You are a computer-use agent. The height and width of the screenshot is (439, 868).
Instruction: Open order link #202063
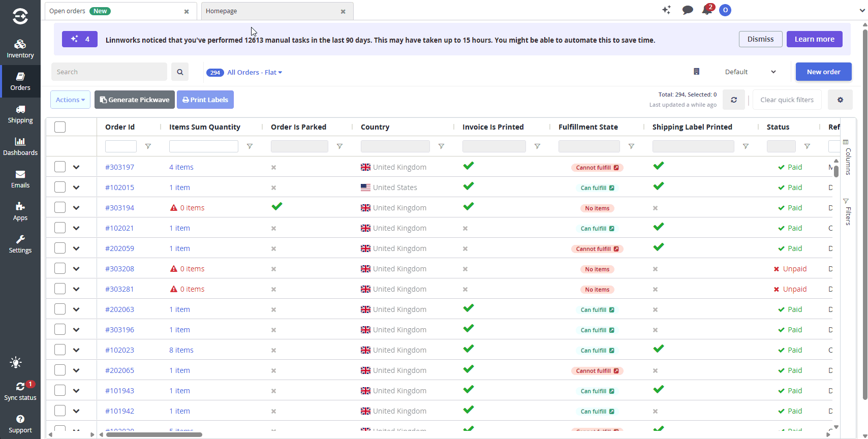(x=119, y=309)
